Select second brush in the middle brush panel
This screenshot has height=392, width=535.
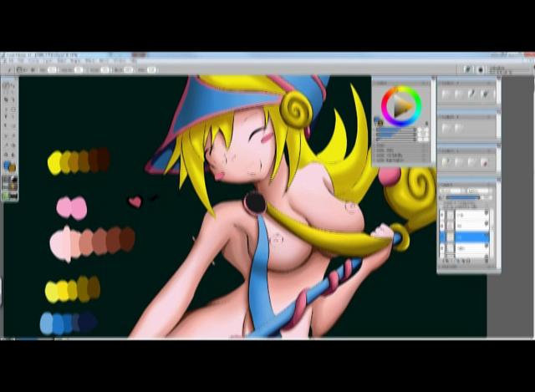(x=459, y=128)
